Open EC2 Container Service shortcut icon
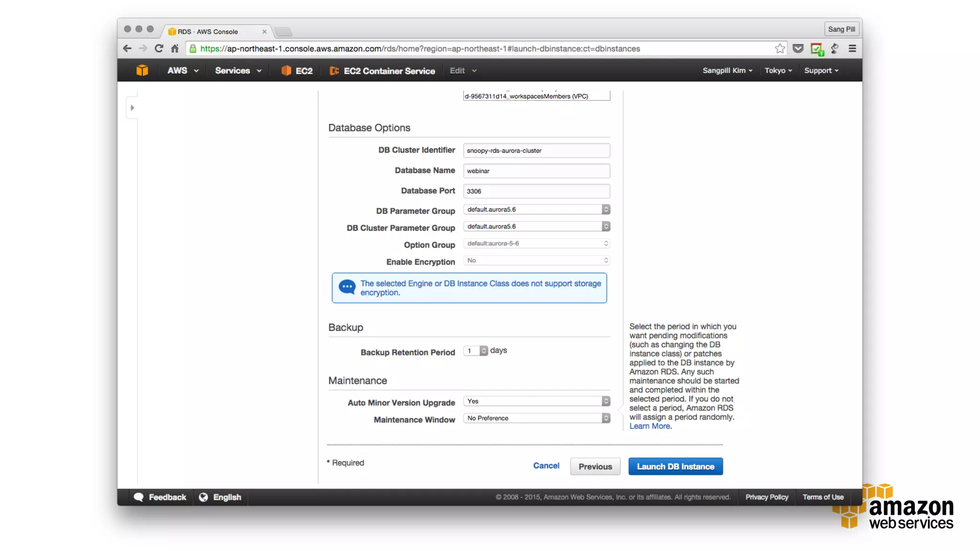The width and height of the screenshot is (980, 551). (334, 70)
